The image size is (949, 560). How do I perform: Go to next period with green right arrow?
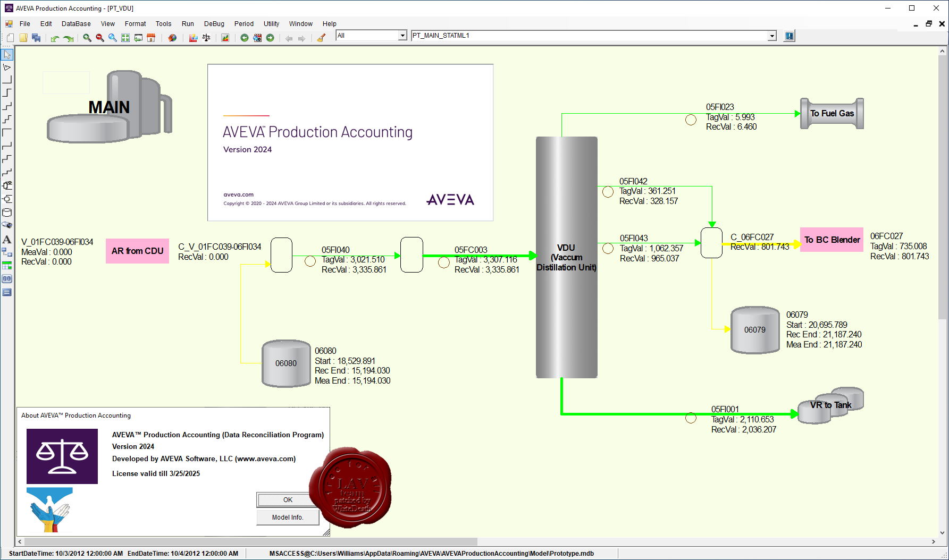click(x=270, y=38)
